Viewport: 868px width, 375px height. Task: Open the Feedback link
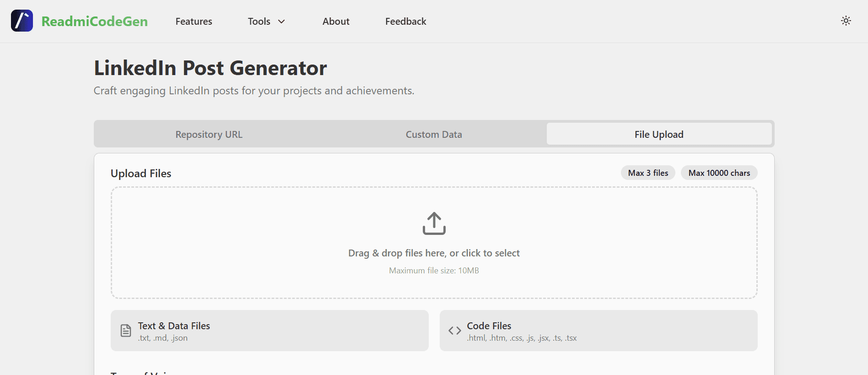405,22
